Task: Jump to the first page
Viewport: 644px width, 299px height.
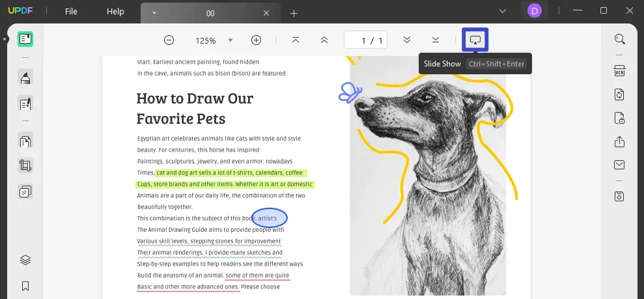Action: [296, 40]
